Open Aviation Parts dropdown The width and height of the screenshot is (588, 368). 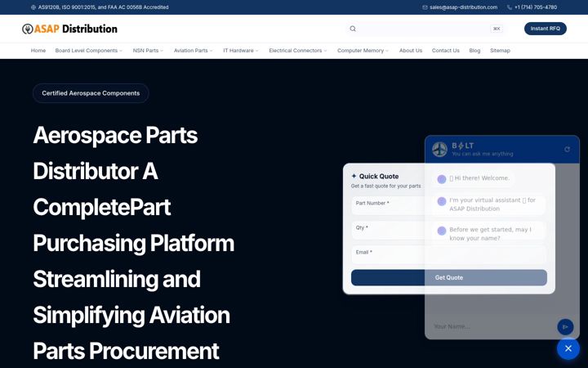193,51
